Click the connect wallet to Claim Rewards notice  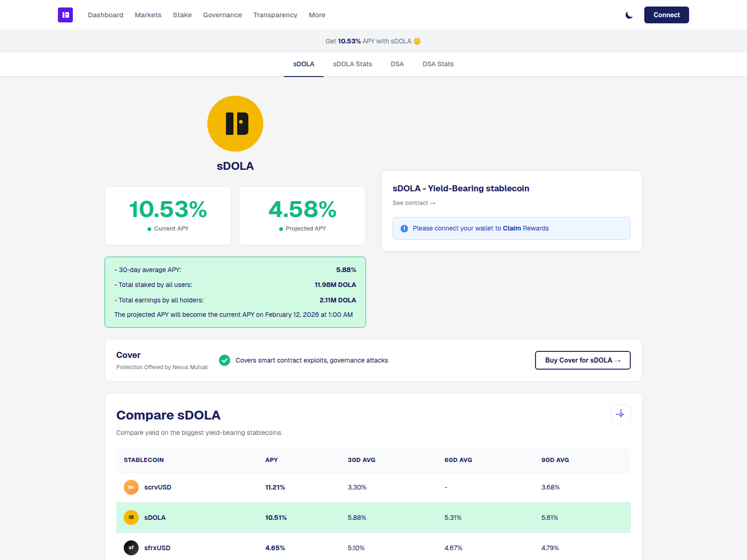click(x=512, y=228)
